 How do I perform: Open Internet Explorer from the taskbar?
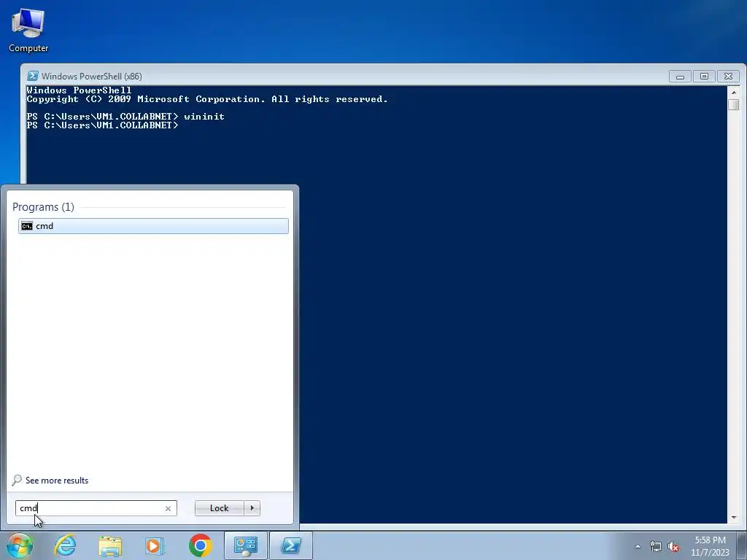[x=65, y=545]
